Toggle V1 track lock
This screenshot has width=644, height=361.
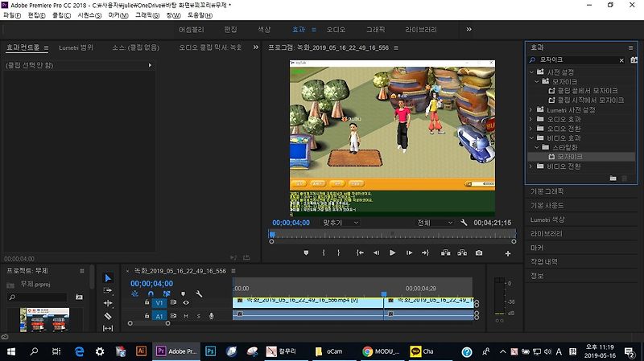click(147, 302)
